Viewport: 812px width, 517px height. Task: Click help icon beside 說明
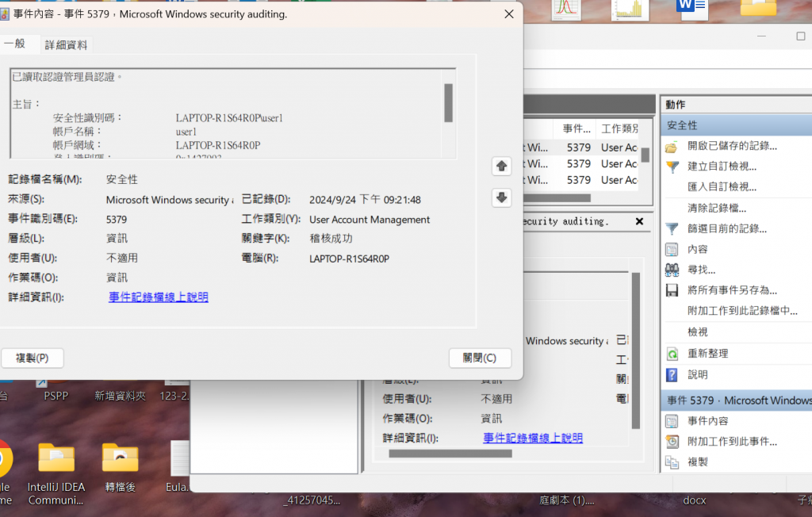672,374
